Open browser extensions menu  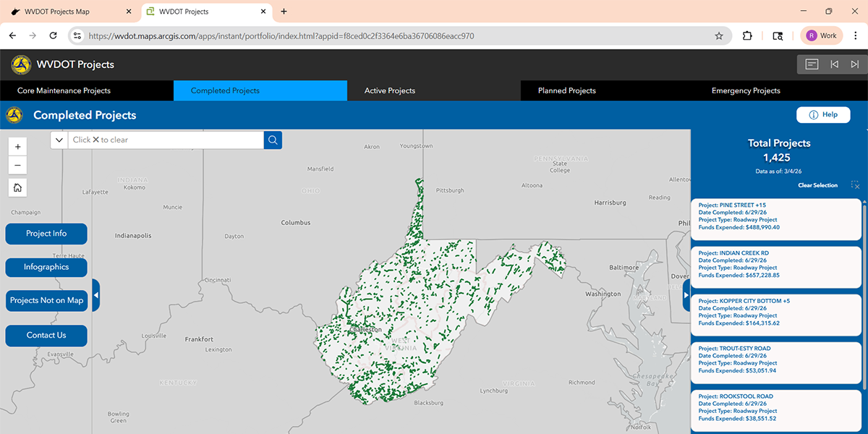pyautogui.click(x=748, y=35)
